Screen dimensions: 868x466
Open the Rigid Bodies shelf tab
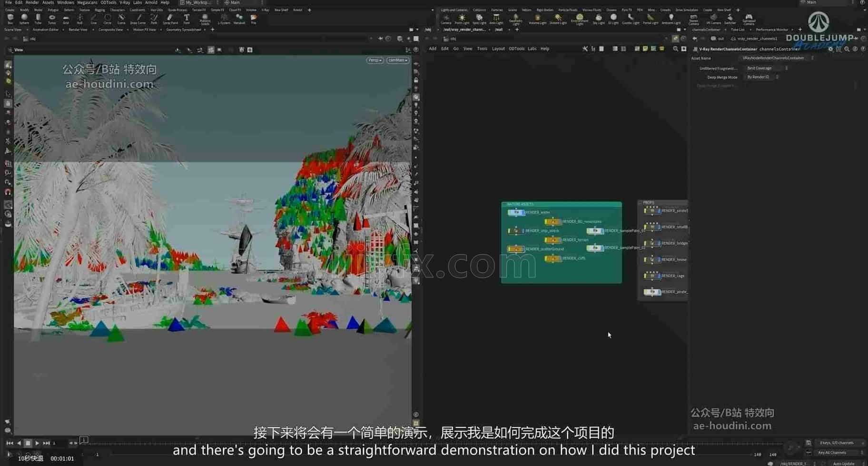point(545,10)
